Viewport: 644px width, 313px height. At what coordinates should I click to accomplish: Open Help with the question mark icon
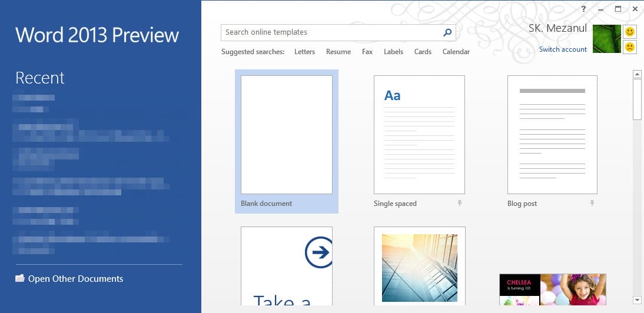(583, 9)
